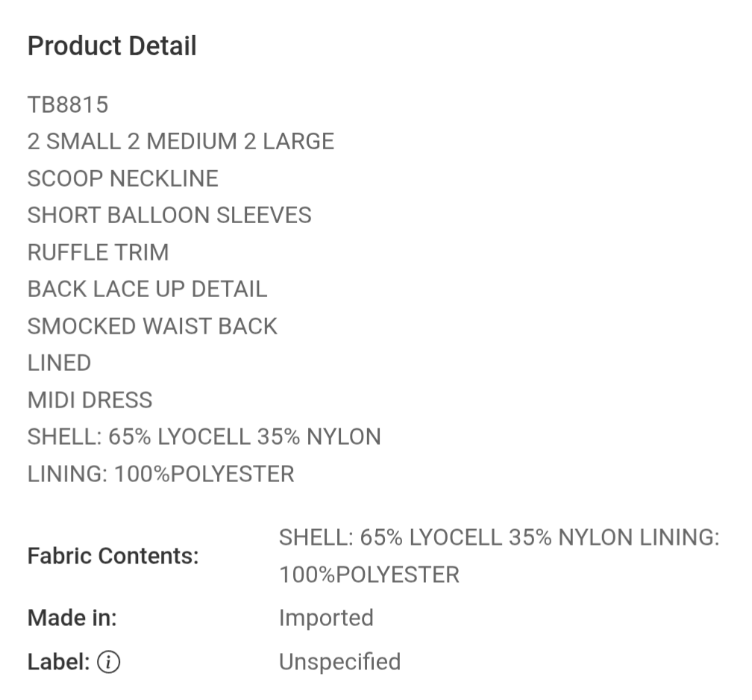This screenshot has height=700, width=752.
Task: Click the Fabric Contents label
Action: pos(113,556)
